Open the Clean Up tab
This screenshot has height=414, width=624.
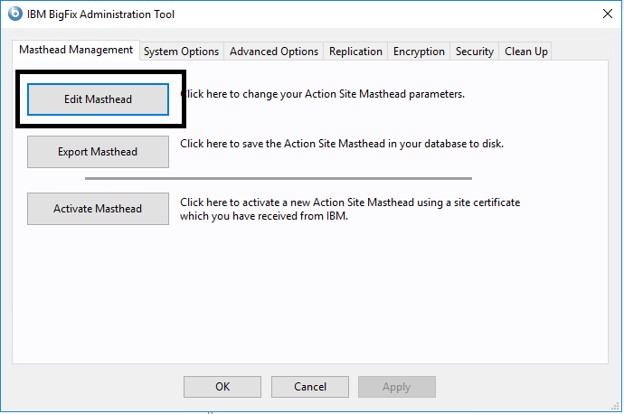pyautogui.click(x=526, y=51)
